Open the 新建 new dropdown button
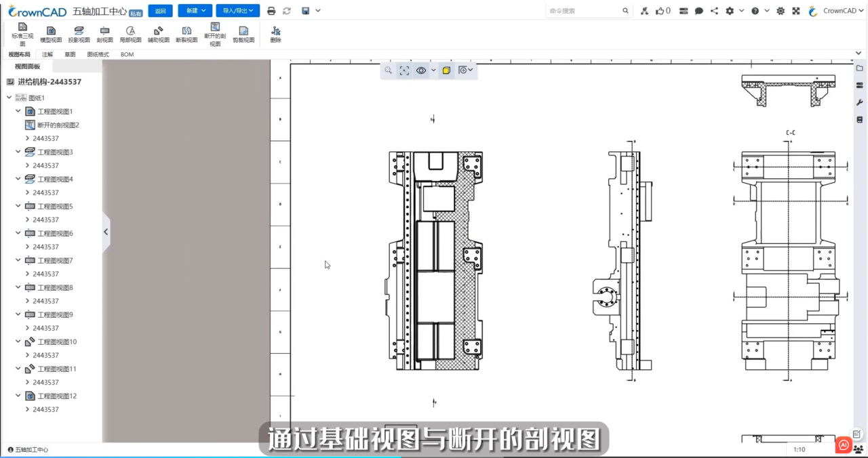 point(195,11)
